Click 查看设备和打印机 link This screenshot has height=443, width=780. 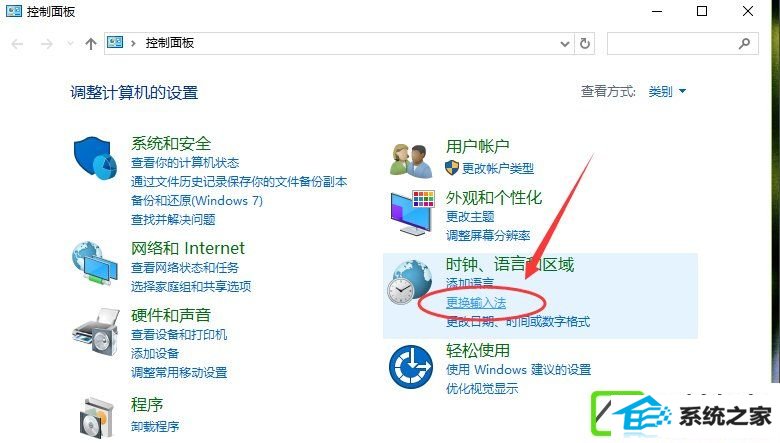(179, 335)
